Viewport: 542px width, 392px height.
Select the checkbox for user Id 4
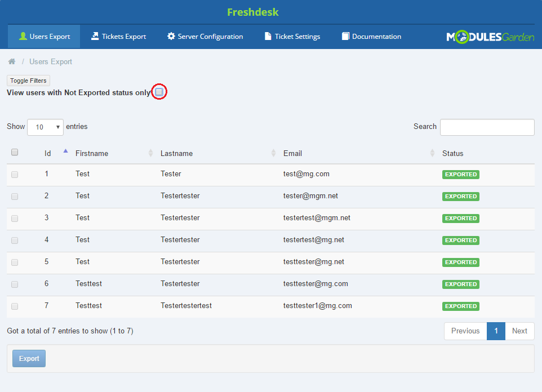pyautogui.click(x=15, y=240)
